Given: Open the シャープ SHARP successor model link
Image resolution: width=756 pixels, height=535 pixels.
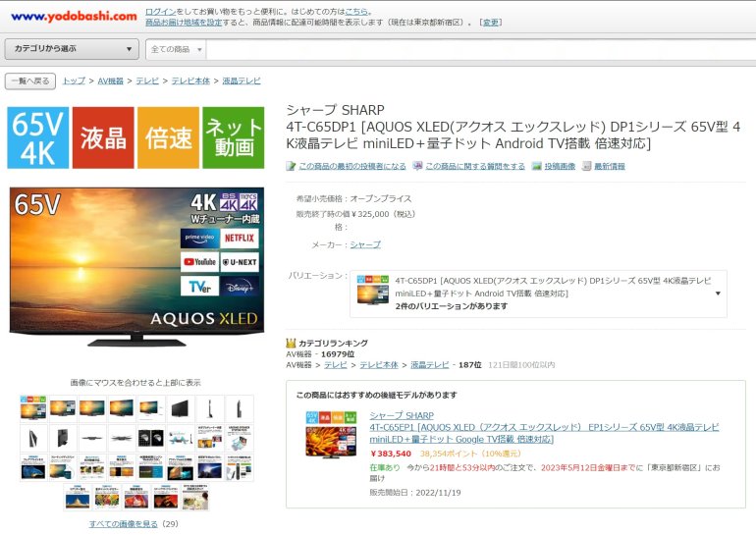Looking at the screenshot, I should click(402, 415).
